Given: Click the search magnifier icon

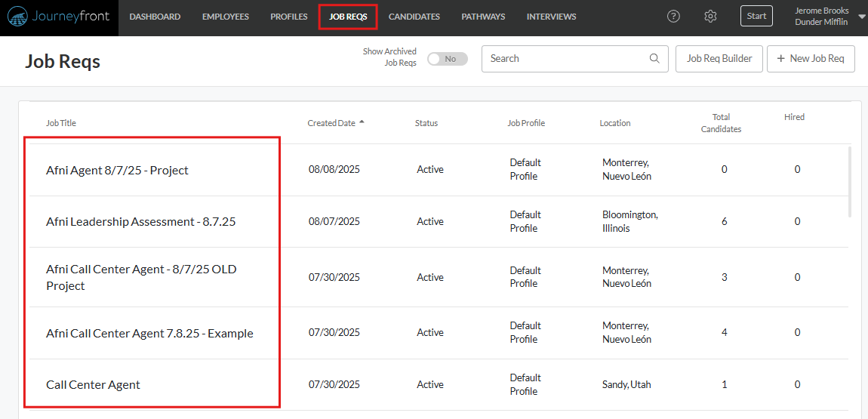Looking at the screenshot, I should pos(654,59).
